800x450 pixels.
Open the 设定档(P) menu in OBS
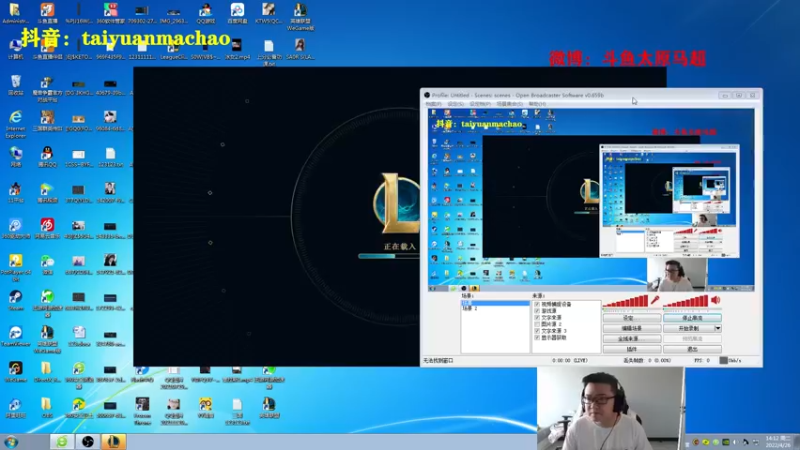[480, 104]
